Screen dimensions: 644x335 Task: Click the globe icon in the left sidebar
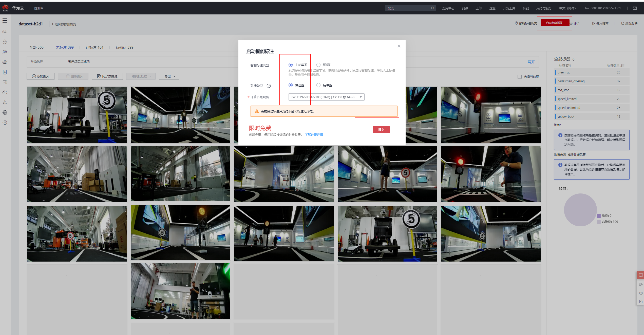(x=5, y=112)
